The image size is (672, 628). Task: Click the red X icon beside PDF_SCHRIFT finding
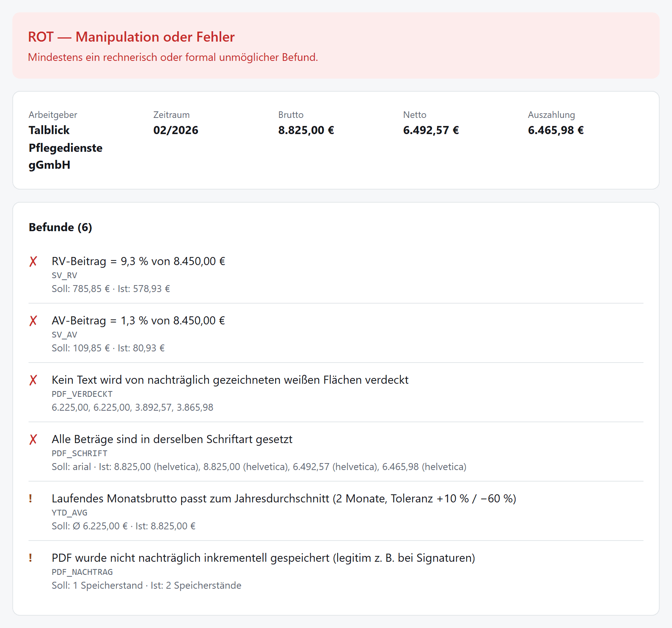point(33,440)
